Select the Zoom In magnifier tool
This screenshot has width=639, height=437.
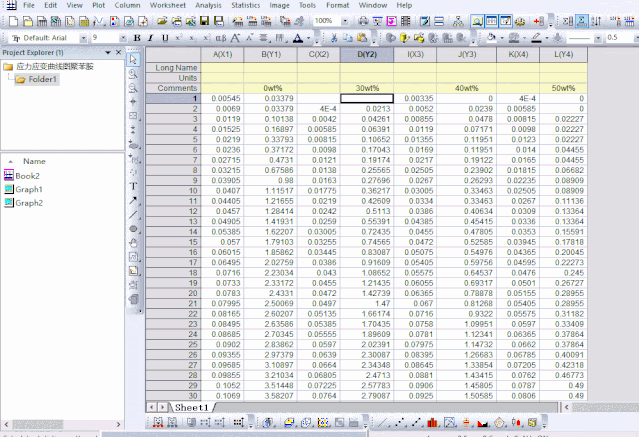(x=133, y=74)
